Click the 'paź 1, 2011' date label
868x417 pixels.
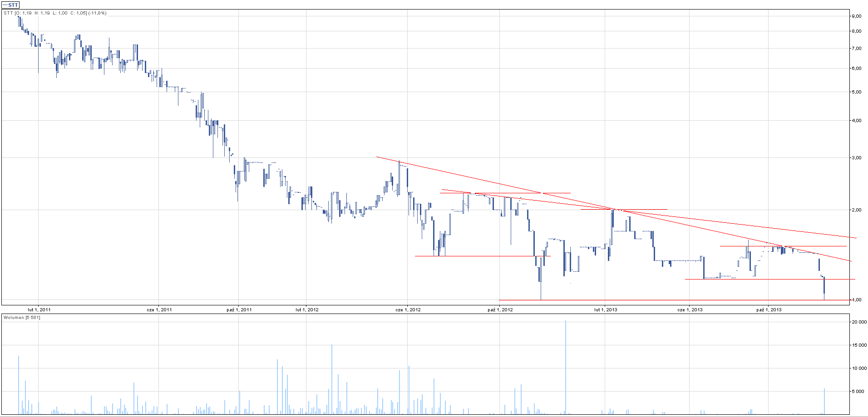click(x=239, y=310)
